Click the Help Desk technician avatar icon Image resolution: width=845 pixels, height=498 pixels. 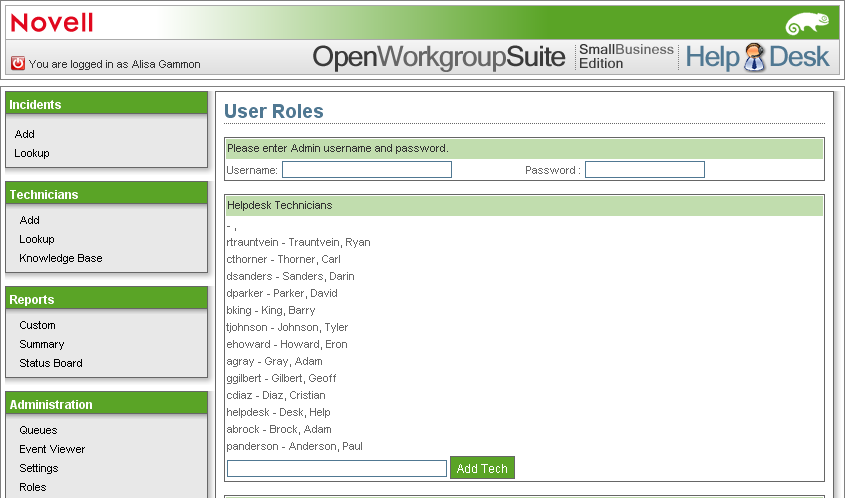754,57
